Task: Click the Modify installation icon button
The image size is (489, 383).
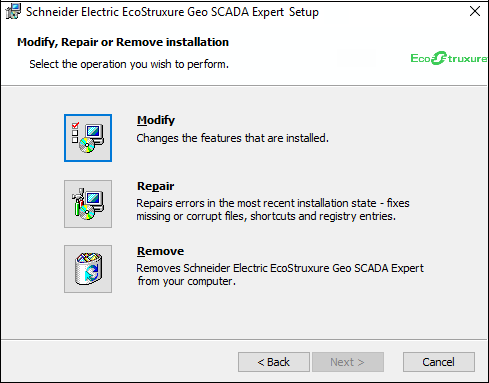Action: coord(88,138)
